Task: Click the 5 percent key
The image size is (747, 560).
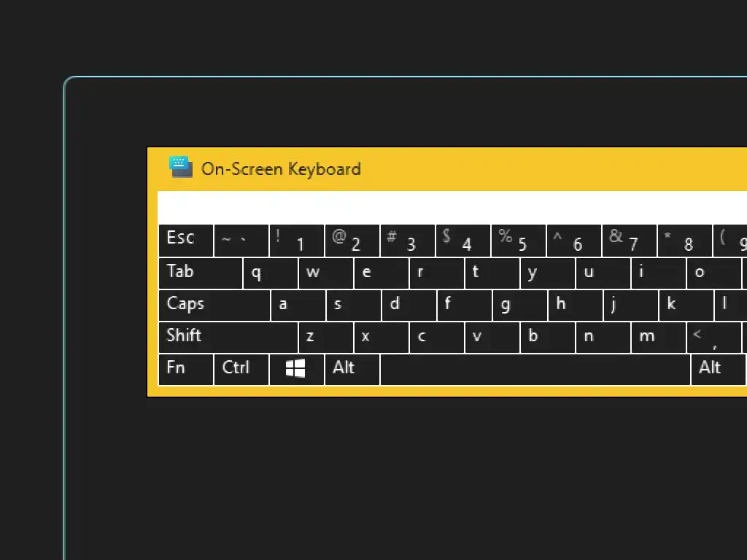Action: click(519, 241)
